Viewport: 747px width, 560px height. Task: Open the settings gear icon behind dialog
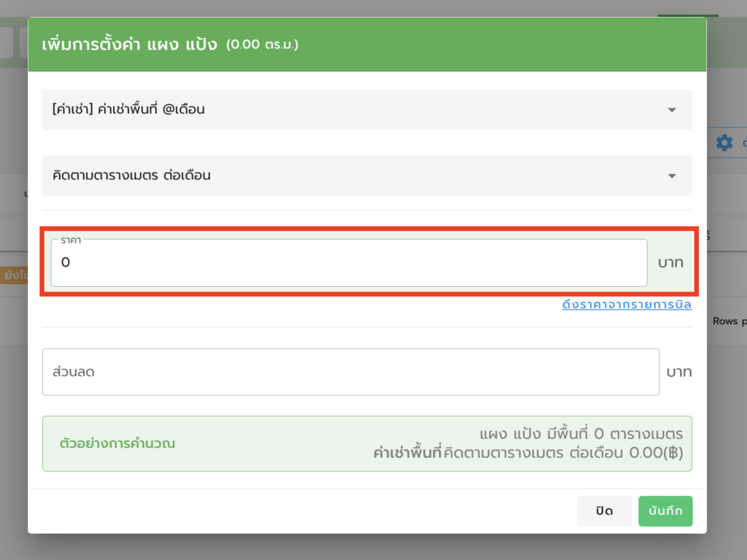tap(724, 142)
